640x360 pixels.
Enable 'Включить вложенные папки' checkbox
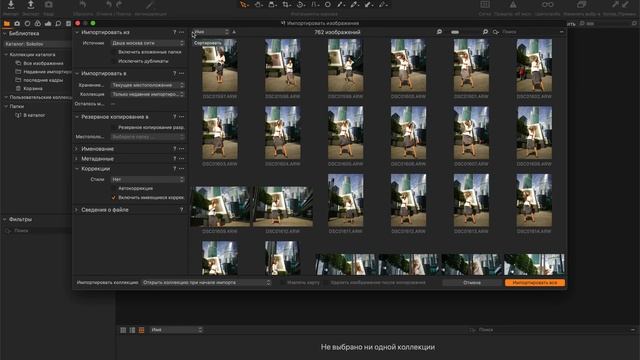[x=114, y=52]
